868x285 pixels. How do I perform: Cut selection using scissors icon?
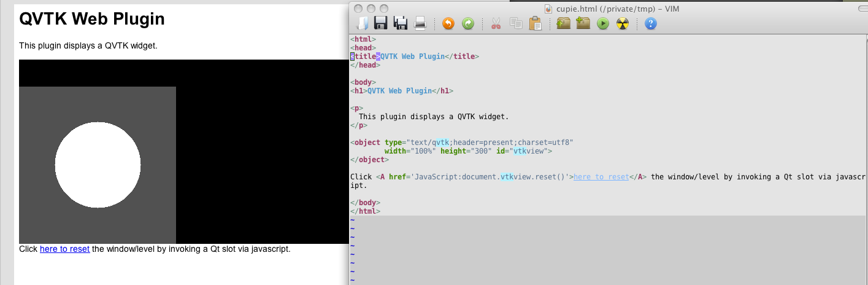(496, 23)
